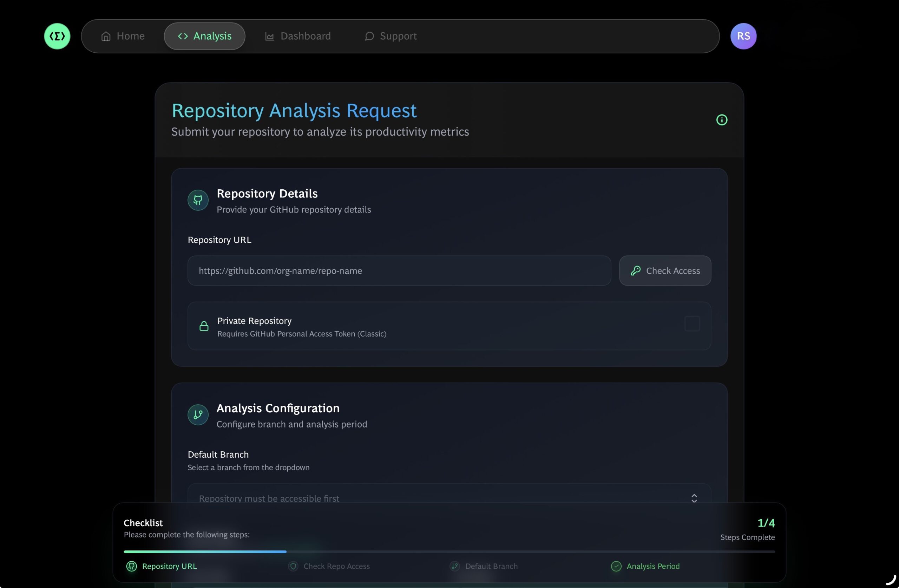The width and height of the screenshot is (899, 588).
Task: Click 'Requires GitHub Personal Access Token (Classic)' text
Action: (301, 334)
